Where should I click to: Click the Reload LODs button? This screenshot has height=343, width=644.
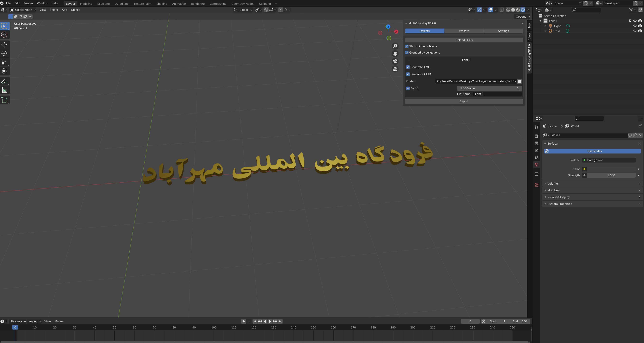point(464,40)
